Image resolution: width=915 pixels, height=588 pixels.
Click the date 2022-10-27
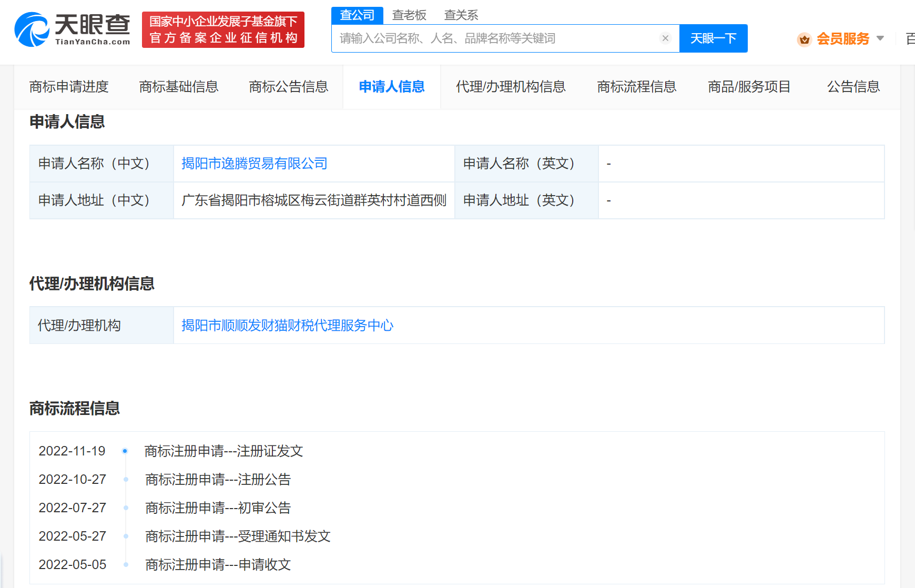pyautogui.click(x=72, y=480)
